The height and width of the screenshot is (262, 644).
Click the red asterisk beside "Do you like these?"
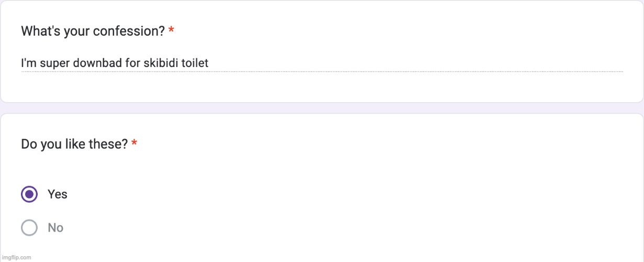point(135,144)
